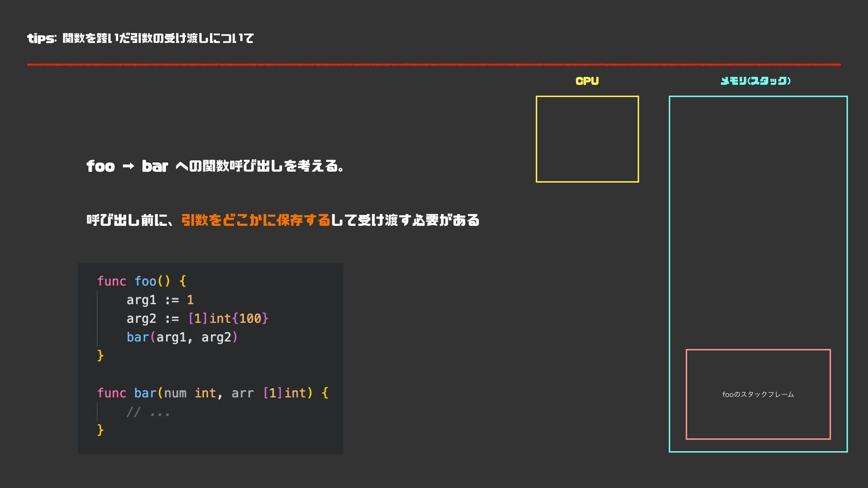Click the text 'して受け渡す必要がある'

pos(405,220)
